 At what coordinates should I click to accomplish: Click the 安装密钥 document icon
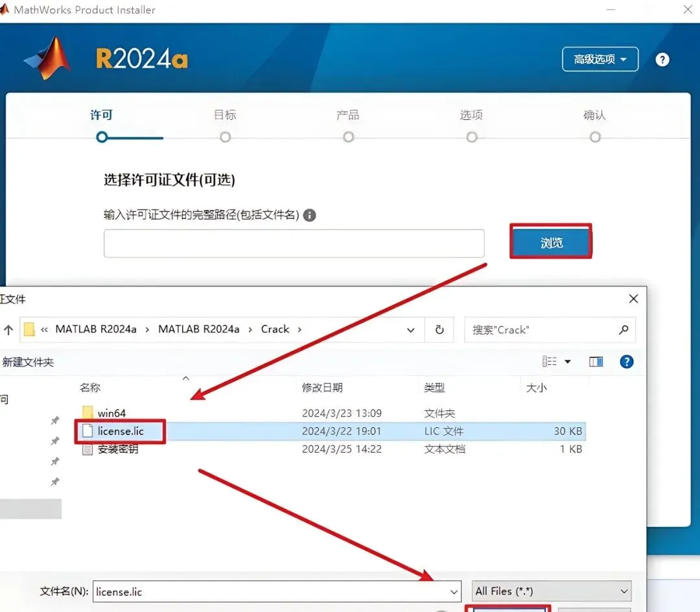point(87,449)
